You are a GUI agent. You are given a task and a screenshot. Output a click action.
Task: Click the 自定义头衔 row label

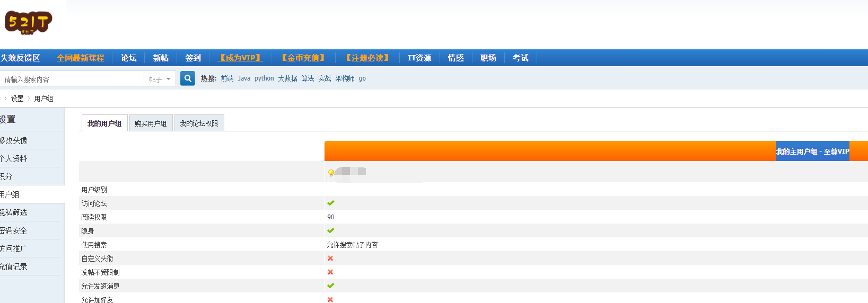click(97, 259)
